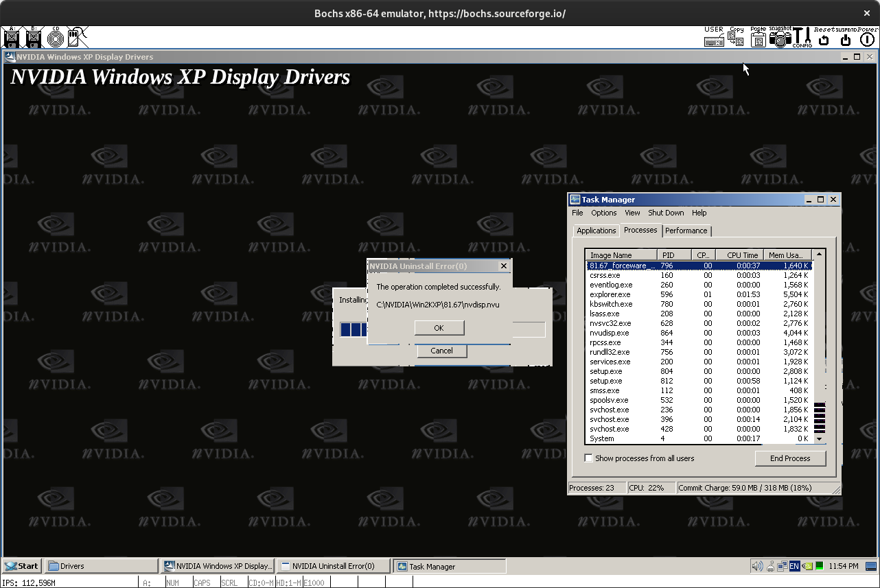
Task: Click Task Manager title bar icon
Action: tap(575, 200)
